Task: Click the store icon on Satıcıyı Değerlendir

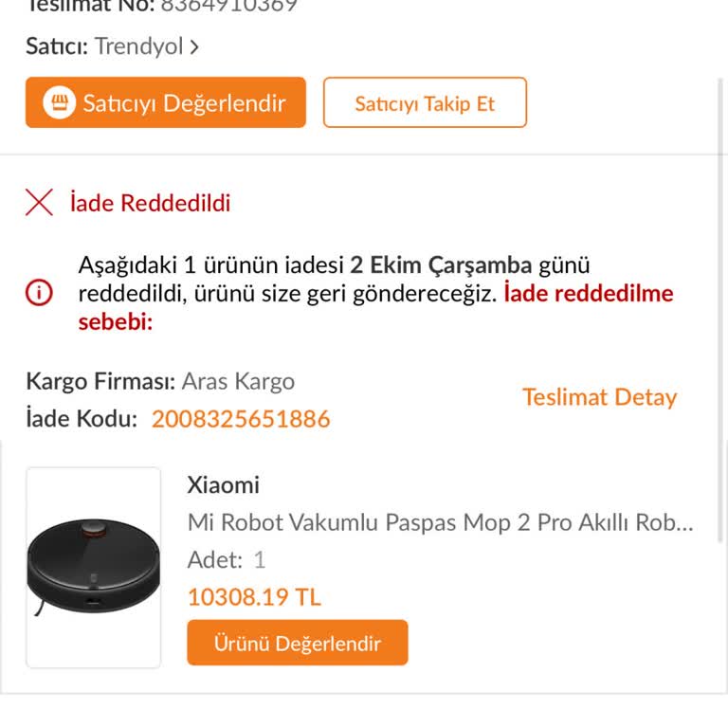Action: click(x=59, y=103)
